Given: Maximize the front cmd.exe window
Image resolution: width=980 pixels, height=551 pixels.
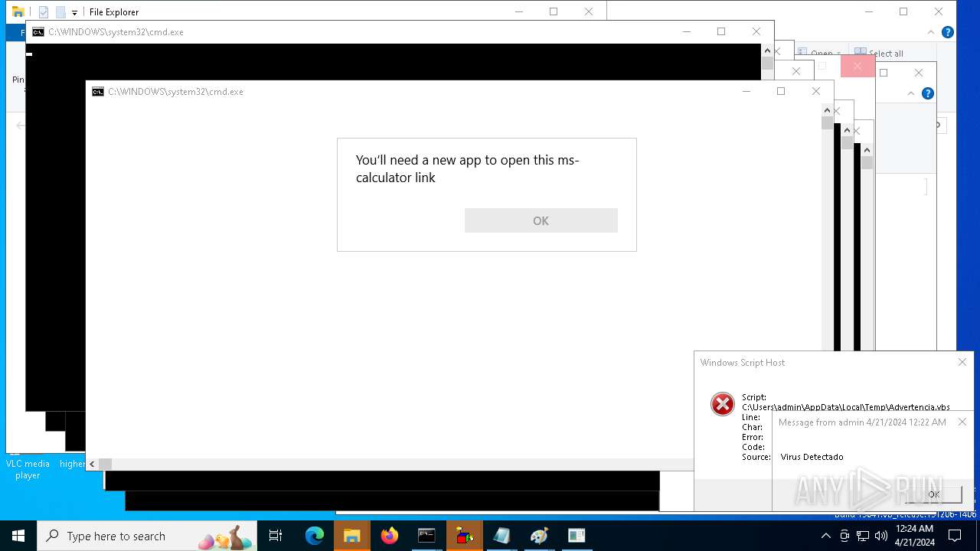Looking at the screenshot, I should 780,91.
